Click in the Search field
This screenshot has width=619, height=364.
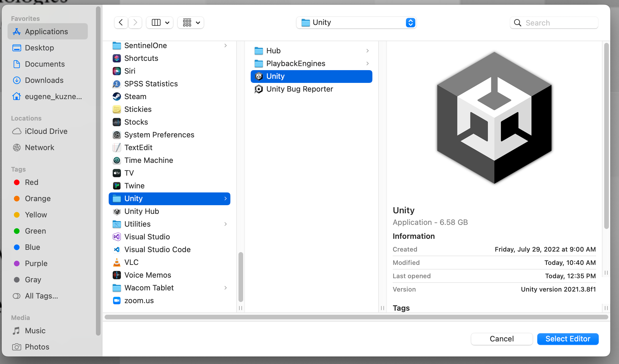point(554,23)
